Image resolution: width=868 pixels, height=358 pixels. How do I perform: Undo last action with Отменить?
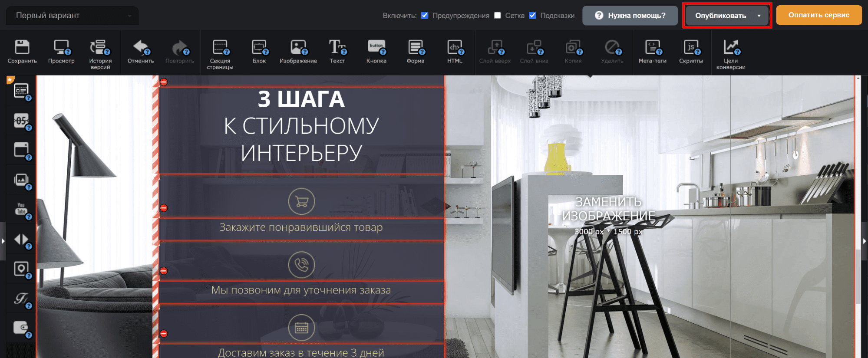coord(141,51)
